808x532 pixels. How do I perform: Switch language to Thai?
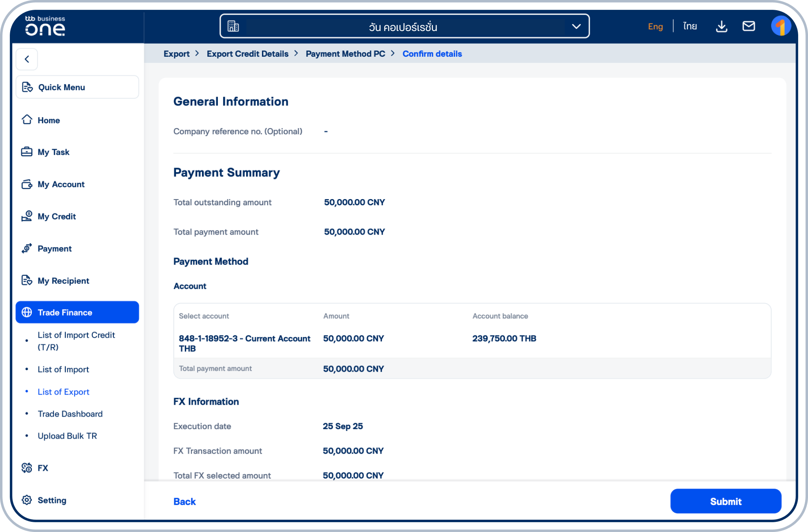(690, 27)
